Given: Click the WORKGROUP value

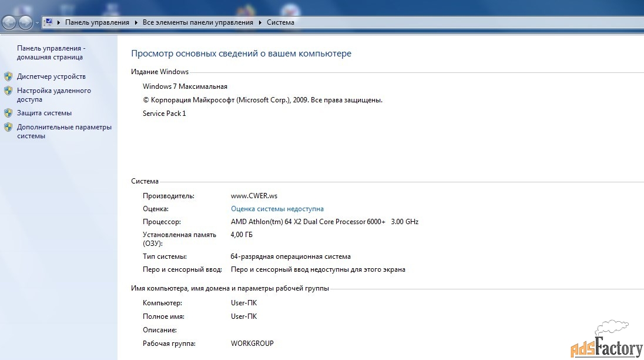Looking at the screenshot, I should pyautogui.click(x=252, y=343).
